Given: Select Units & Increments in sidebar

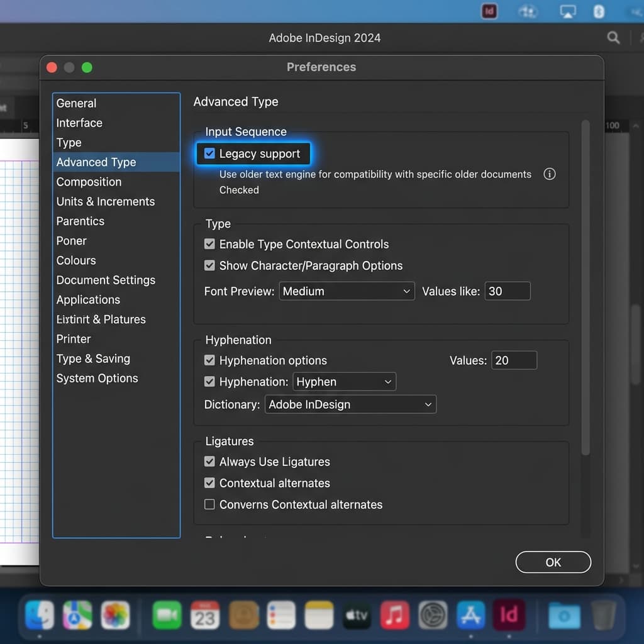Looking at the screenshot, I should [x=116, y=201].
